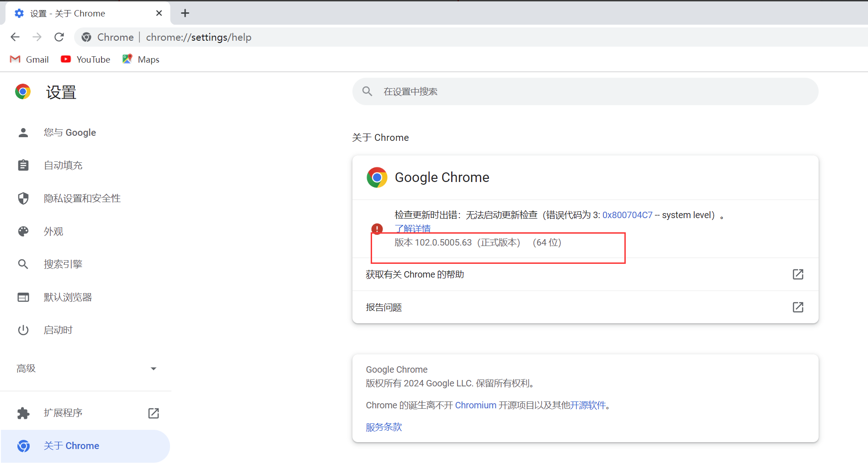
Task: Click the 在设置中搜索 search field
Action: click(x=585, y=91)
